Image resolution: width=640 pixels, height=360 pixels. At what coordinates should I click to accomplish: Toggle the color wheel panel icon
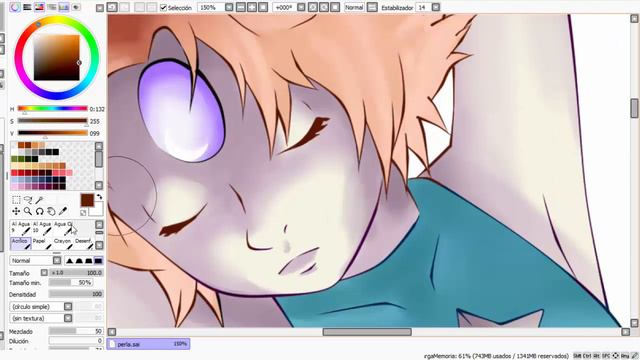pyautogui.click(x=15, y=7)
